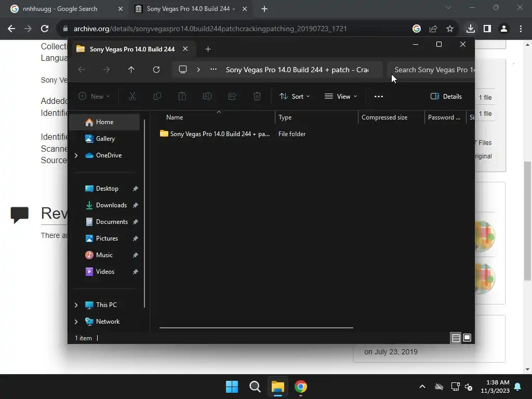
Task: Click the Copy icon in Explorer toolbar
Action: point(157,97)
